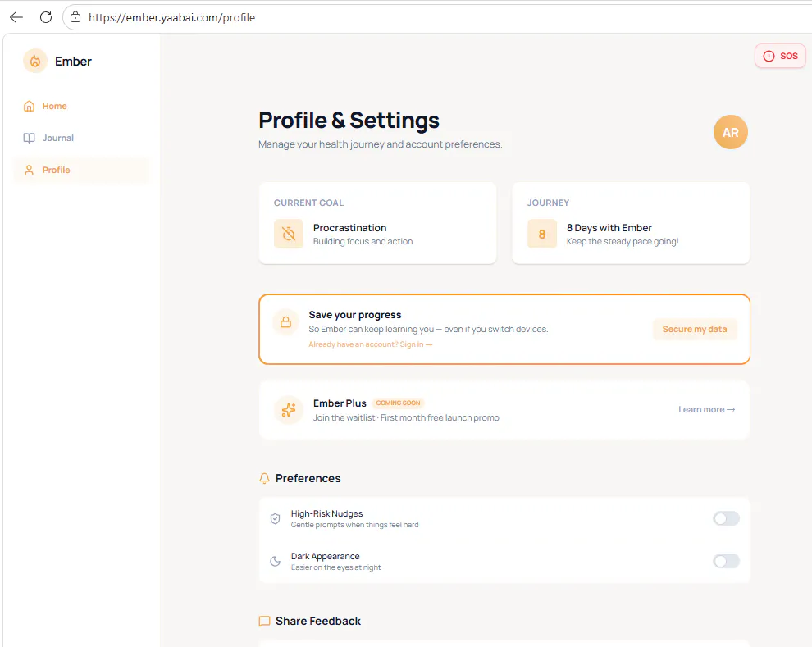The image size is (812, 647).
Task: Click the Journal book icon
Action: point(29,139)
